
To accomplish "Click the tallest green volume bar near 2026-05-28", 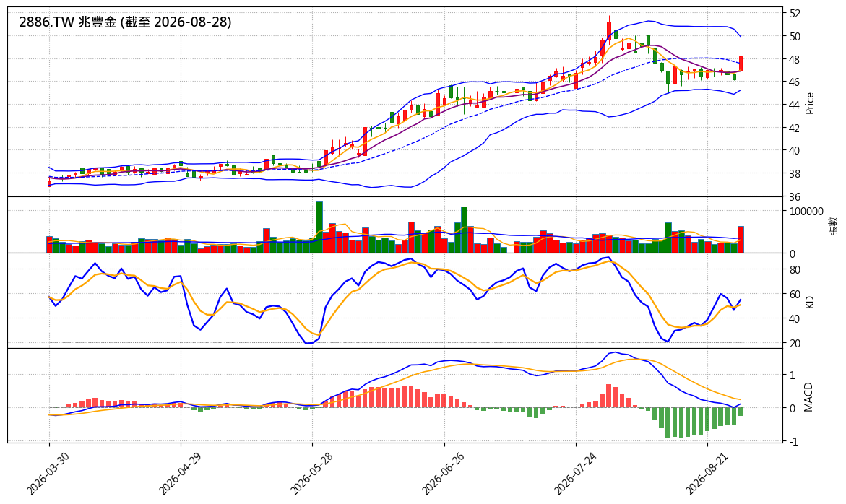I will (x=319, y=227).
